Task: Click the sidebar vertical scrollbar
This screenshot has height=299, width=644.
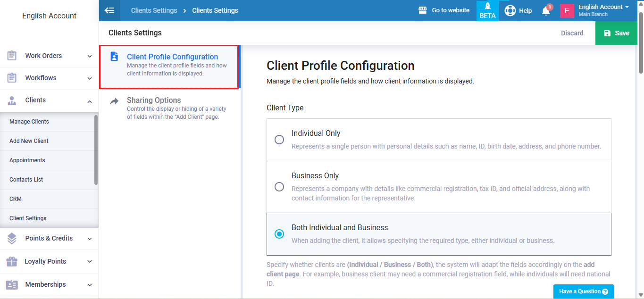Action: (96, 150)
